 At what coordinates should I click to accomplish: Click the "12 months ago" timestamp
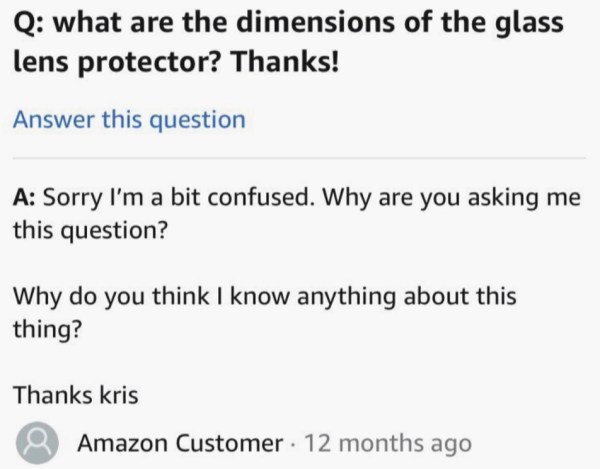(x=387, y=442)
